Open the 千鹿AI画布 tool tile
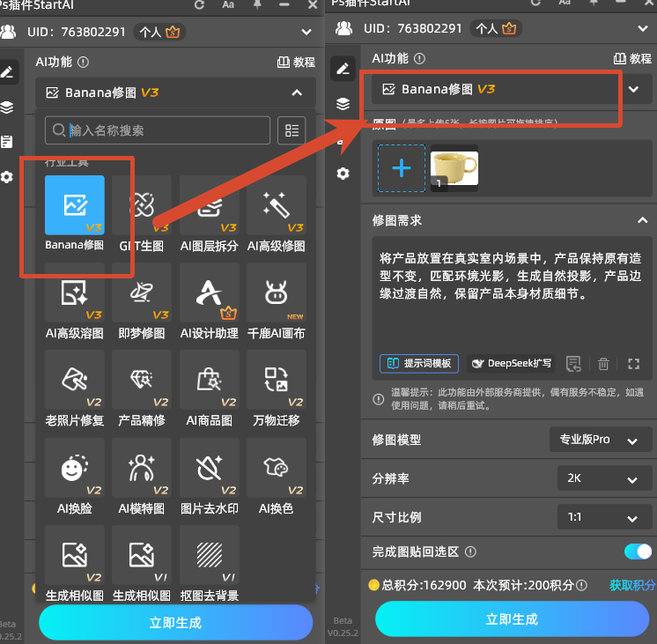657x644 pixels. tap(277, 292)
